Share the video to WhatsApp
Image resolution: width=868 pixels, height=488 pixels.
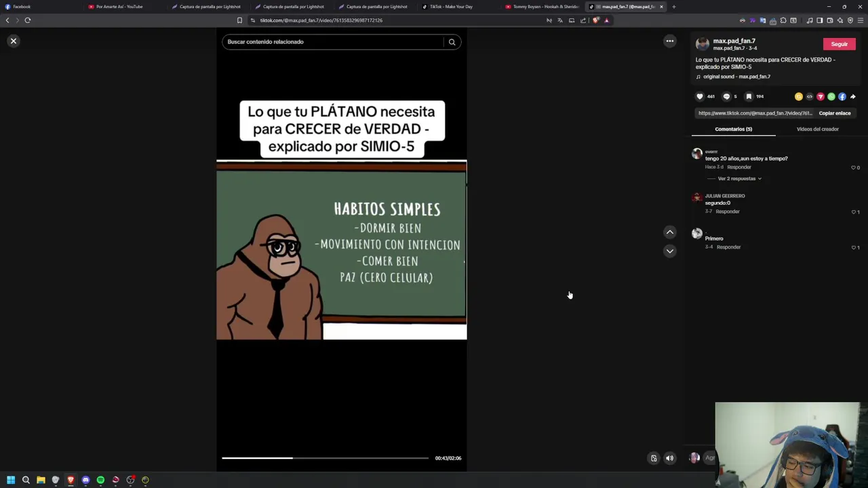[831, 97]
